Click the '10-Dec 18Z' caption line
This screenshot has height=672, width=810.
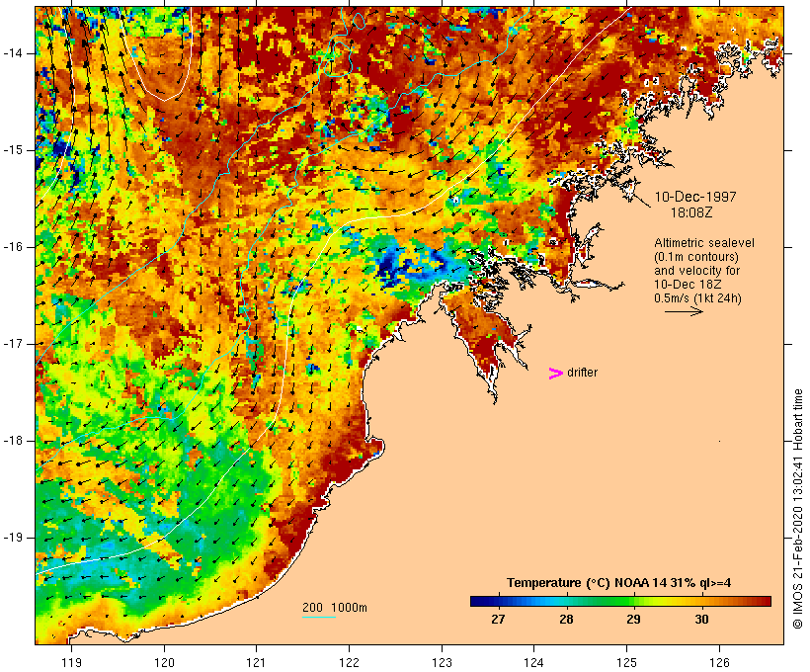[688, 285]
